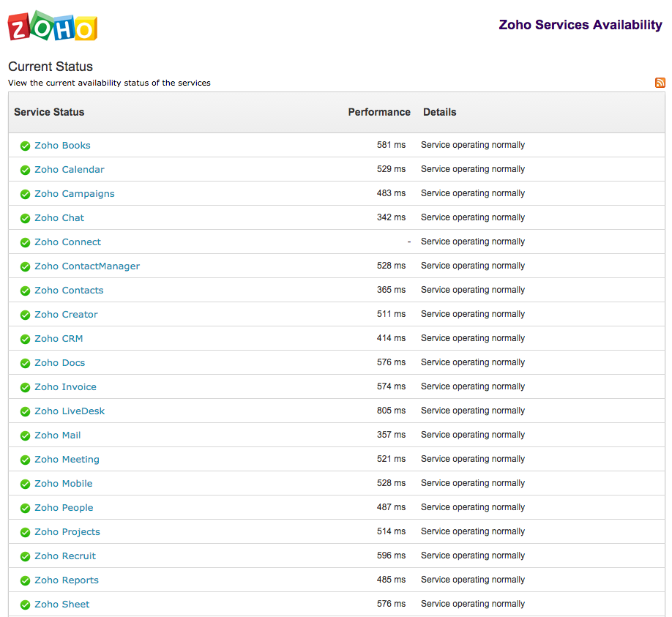Click status icon beside Zoho Docs
Image resolution: width=672 pixels, height=617 pixels.
pyautogui.click(x=26, y=363)
